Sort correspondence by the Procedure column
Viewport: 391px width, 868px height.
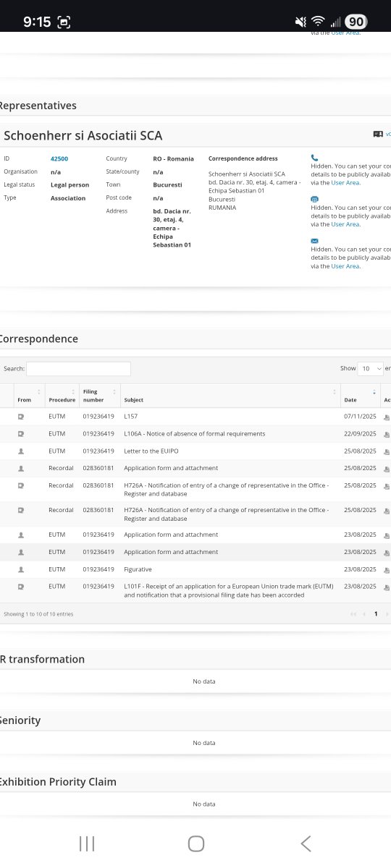[x=62, y=396]
